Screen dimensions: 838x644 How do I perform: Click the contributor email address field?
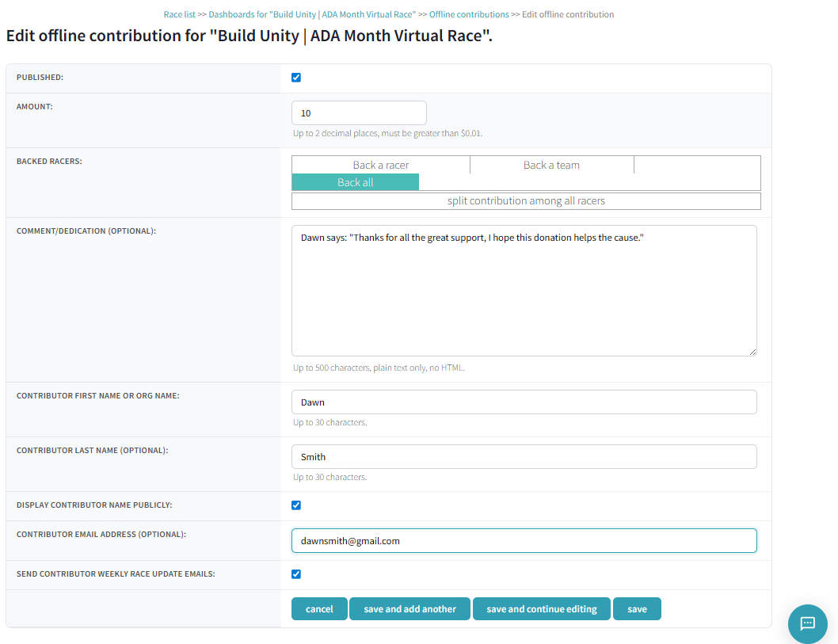pyautogui.click(x=523, y=540)
